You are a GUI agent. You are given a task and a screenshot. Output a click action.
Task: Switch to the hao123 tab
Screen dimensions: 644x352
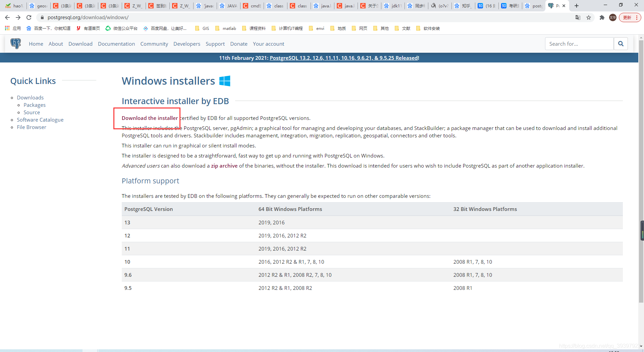tap(14, 6)
